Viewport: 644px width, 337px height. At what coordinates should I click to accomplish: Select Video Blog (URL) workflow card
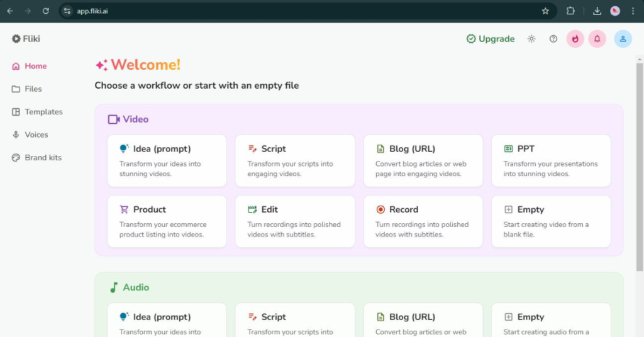coord(423,161)
